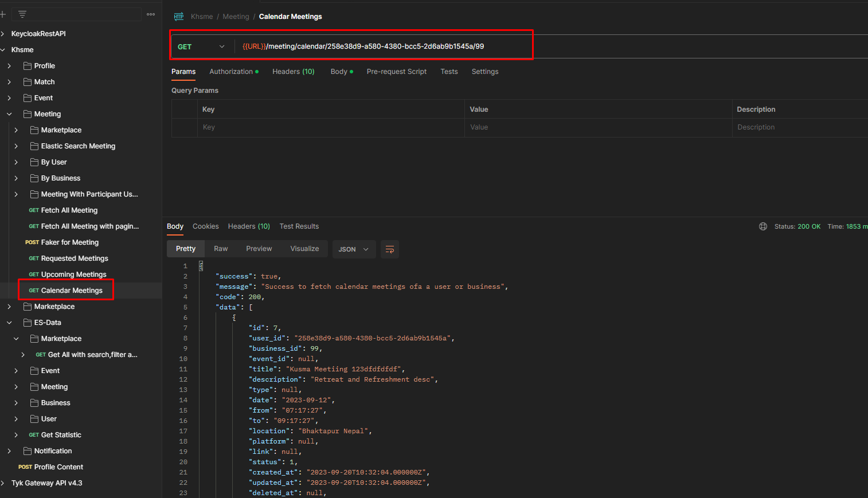Viewport: 868px width, 498px height.
Task: Open the three-dot options menu in sidebar
Action: click(151, 14)
